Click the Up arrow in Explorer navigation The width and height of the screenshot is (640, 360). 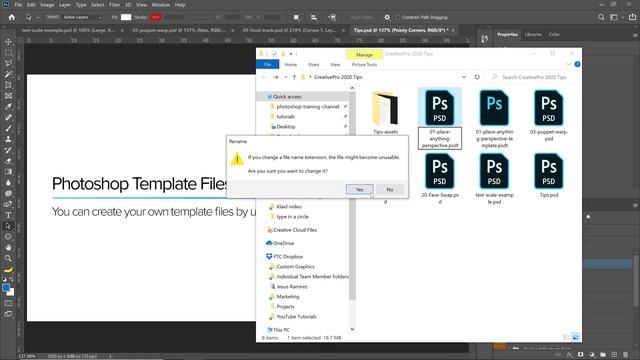click(x=294, y=77)
